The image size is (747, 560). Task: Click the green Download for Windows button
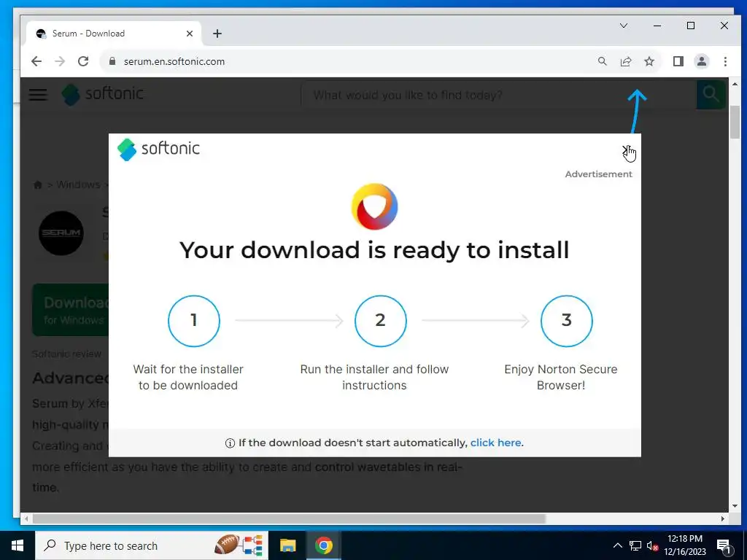pos(71,310)
